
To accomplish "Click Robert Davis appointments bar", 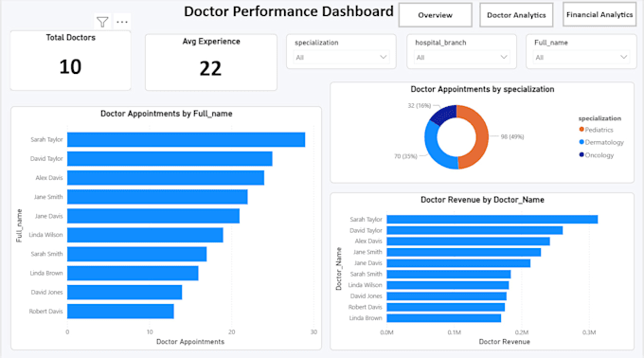I will click(120, 312).
